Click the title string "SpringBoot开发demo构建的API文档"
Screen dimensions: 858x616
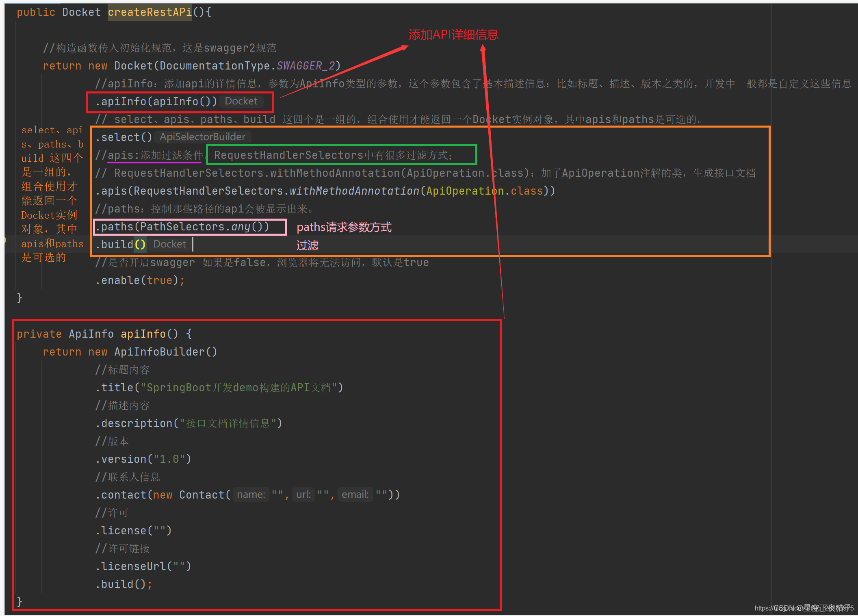tap(238, 388)
